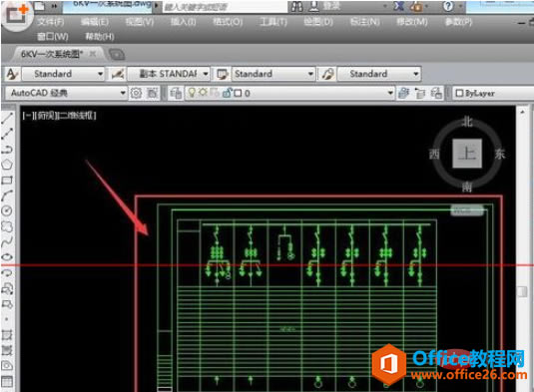The height and width of the screenshot is (392, 534).
Task: Open the 文件(F) menu
Action: pos(51,22)
